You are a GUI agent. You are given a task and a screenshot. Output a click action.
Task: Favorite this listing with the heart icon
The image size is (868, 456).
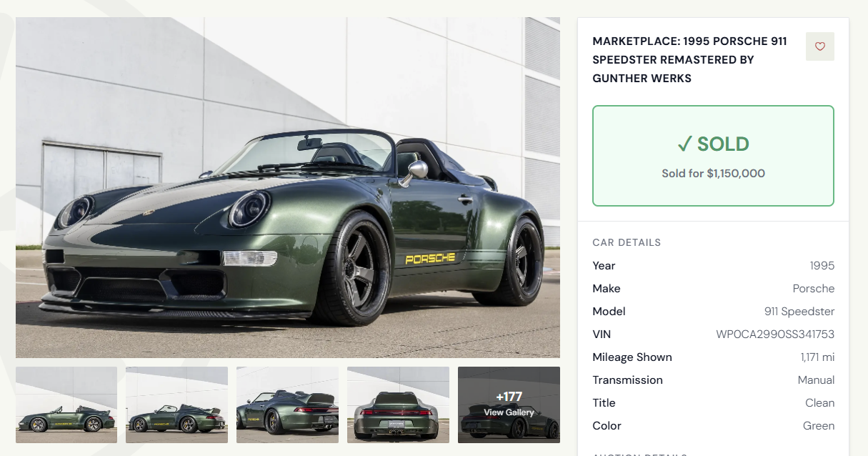pos(819,46)
